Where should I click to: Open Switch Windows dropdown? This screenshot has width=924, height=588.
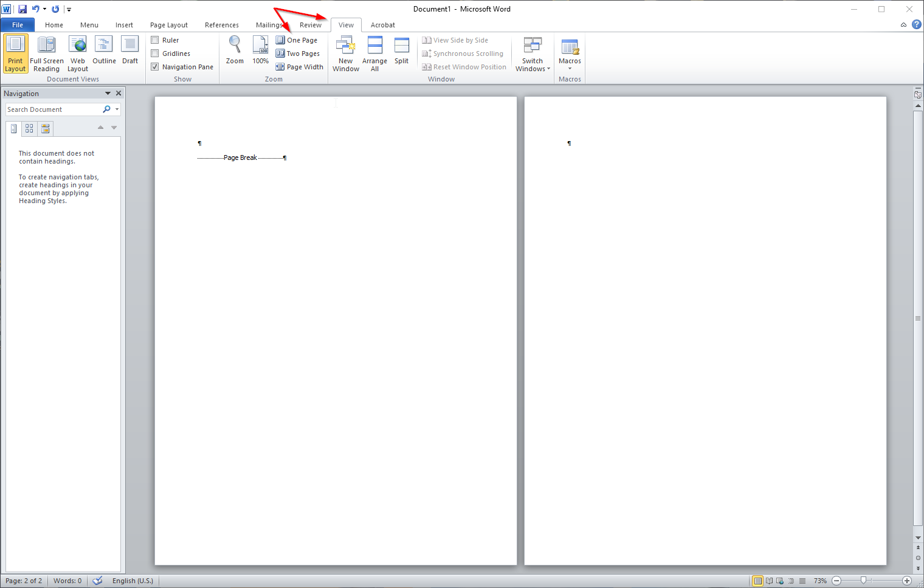pos(533,54)
